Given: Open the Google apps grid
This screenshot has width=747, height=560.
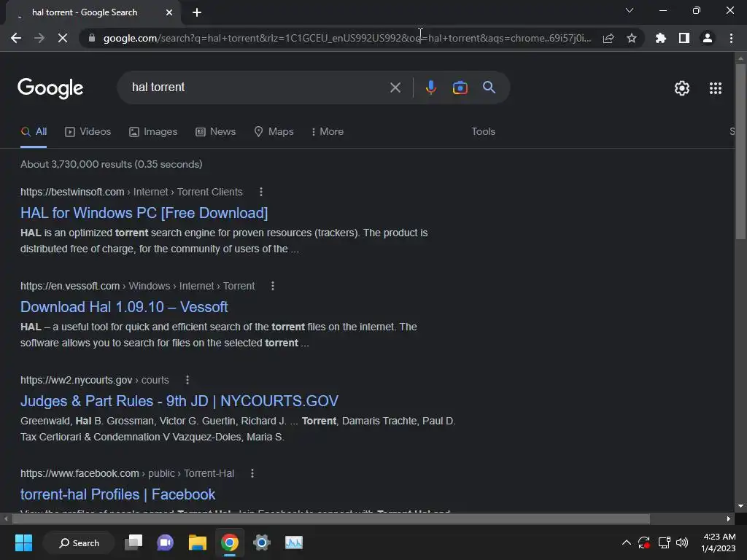Looking at the screenshot, I should pos(715,88).
